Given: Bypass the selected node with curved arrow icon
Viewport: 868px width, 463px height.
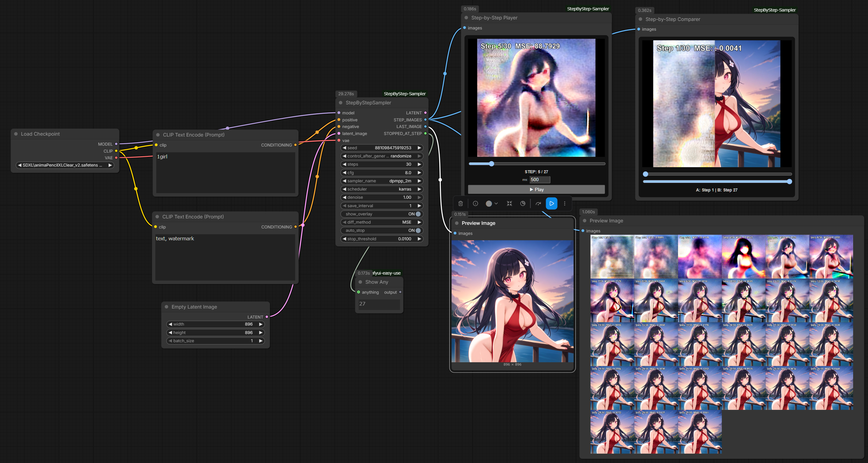Looking at the screenshot, I should tap(538, 204).
